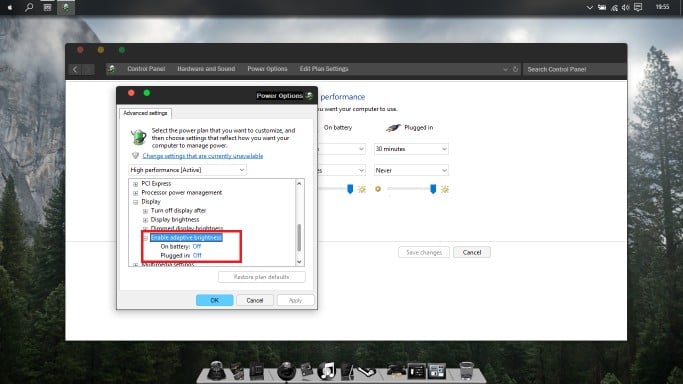Open the magnifier search icon in top bar
This screenshot has width=683, height=384.
(x=29, y=7)
